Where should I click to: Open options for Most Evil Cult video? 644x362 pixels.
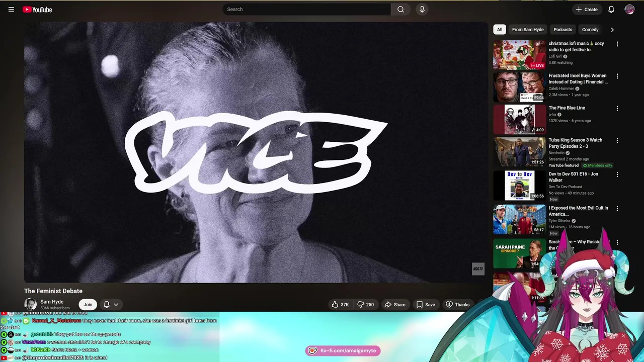tap(617, 208)
